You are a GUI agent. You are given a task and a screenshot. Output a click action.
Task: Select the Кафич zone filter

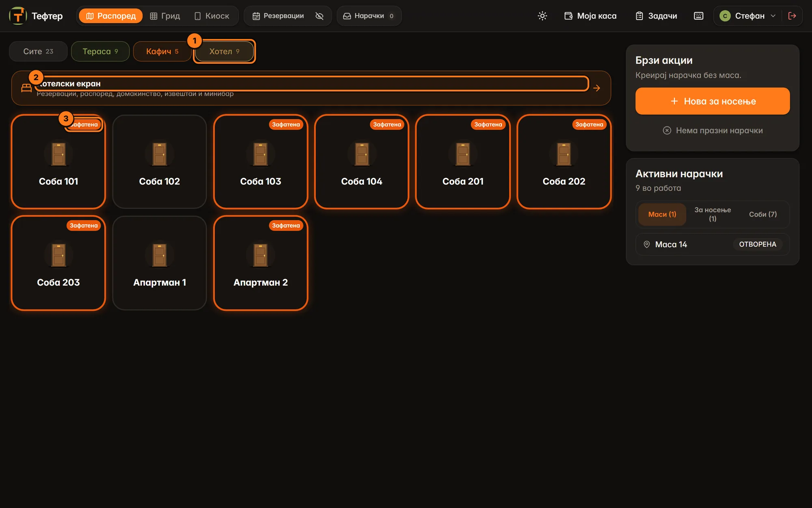(x=162, y=51)
